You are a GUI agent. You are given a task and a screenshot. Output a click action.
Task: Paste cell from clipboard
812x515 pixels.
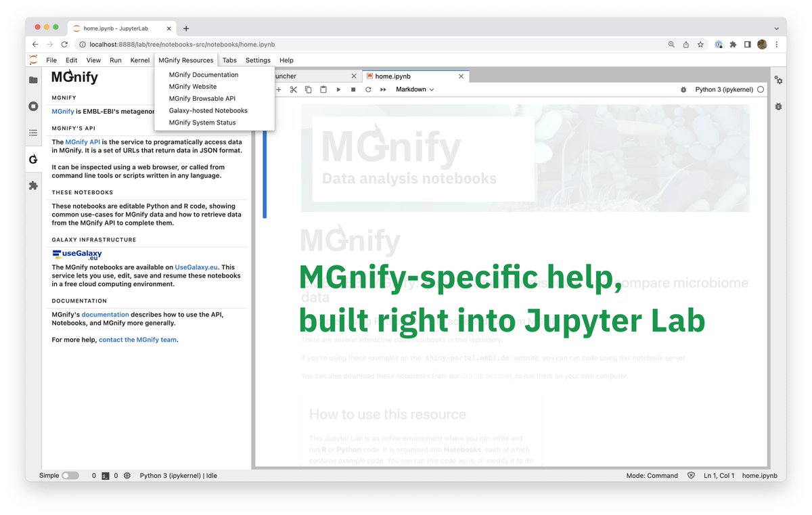point(323,89)
